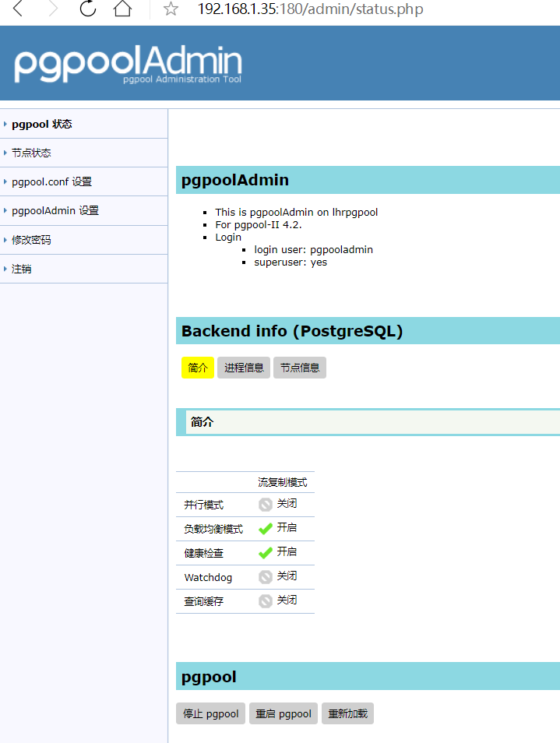Go forward with the browser forward arrow
560x743 pixels.
coord(53,9)
